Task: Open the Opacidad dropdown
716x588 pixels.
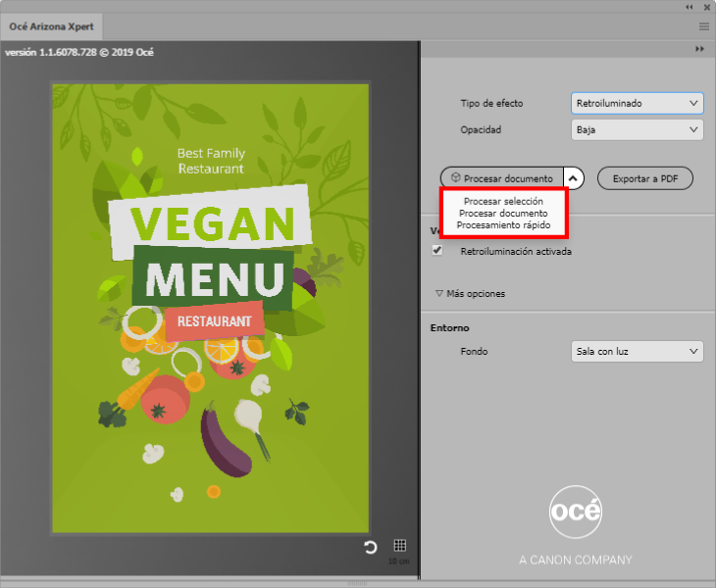Action: click(x=637, y=130)
